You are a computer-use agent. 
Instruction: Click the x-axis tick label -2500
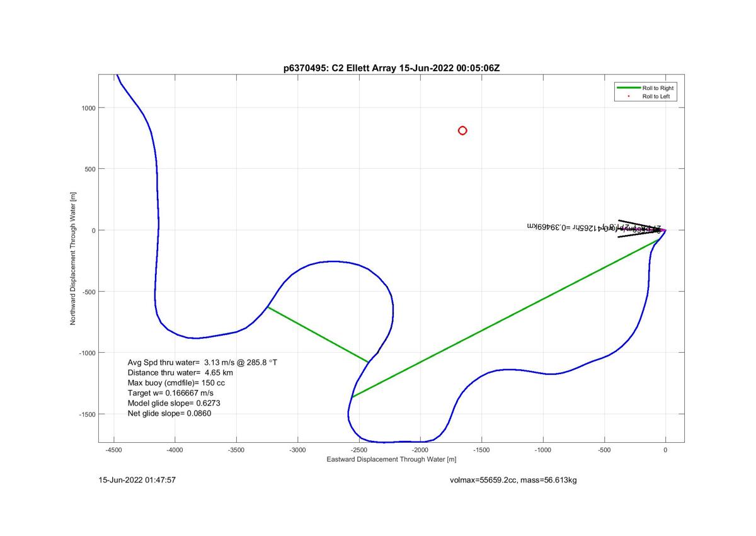[x=358, y=450]
